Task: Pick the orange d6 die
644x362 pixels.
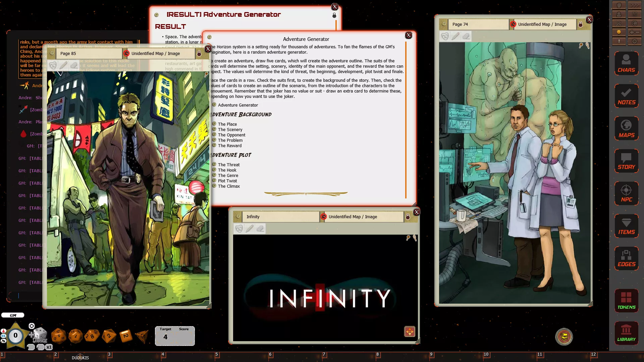Action: tap(126, 336)
